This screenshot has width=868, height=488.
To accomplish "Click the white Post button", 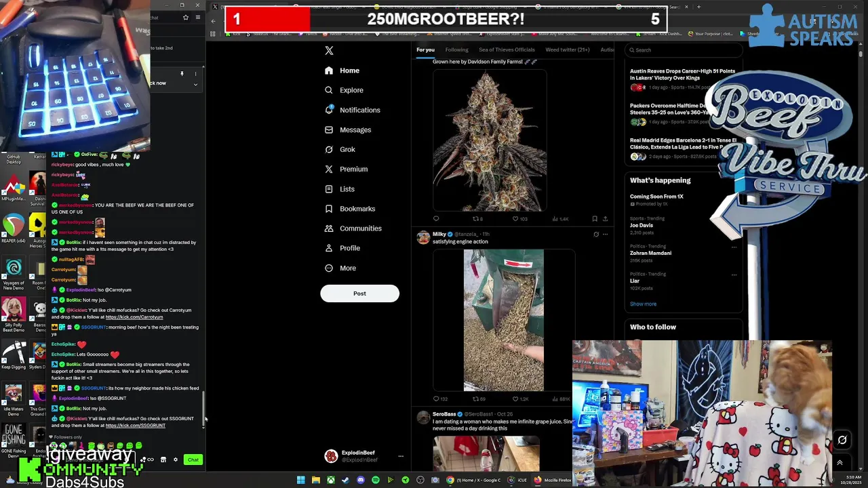I will click(359, 293).
